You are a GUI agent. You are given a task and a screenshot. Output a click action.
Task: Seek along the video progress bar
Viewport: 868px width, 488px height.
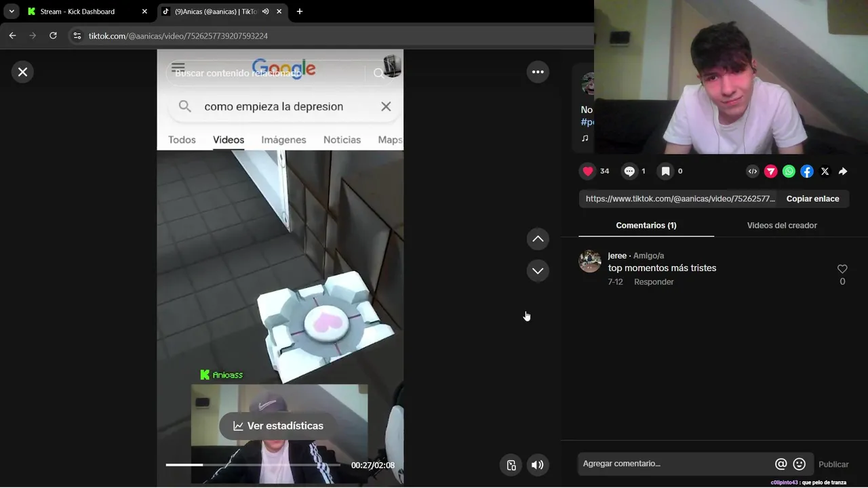253,465
